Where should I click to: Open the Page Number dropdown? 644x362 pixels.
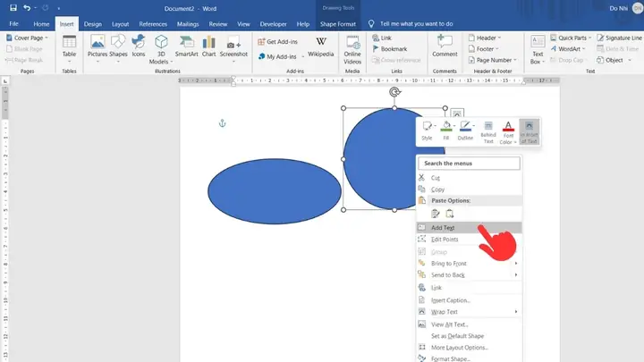point(493,60)
